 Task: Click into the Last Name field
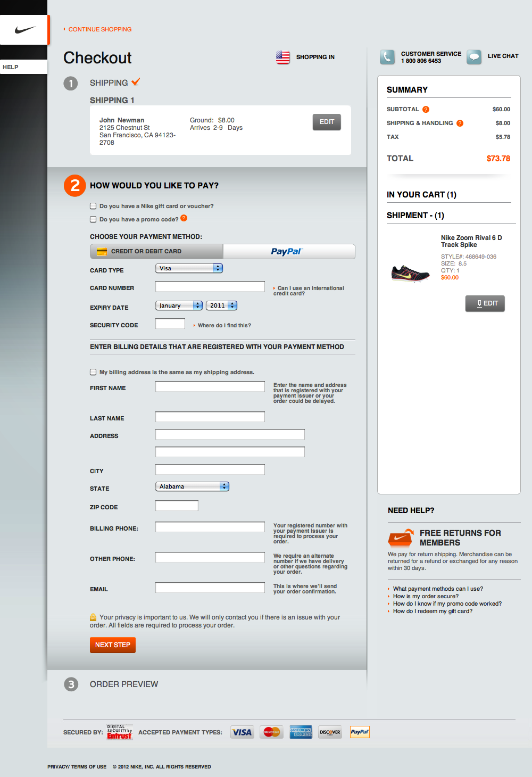pos(210,417)
